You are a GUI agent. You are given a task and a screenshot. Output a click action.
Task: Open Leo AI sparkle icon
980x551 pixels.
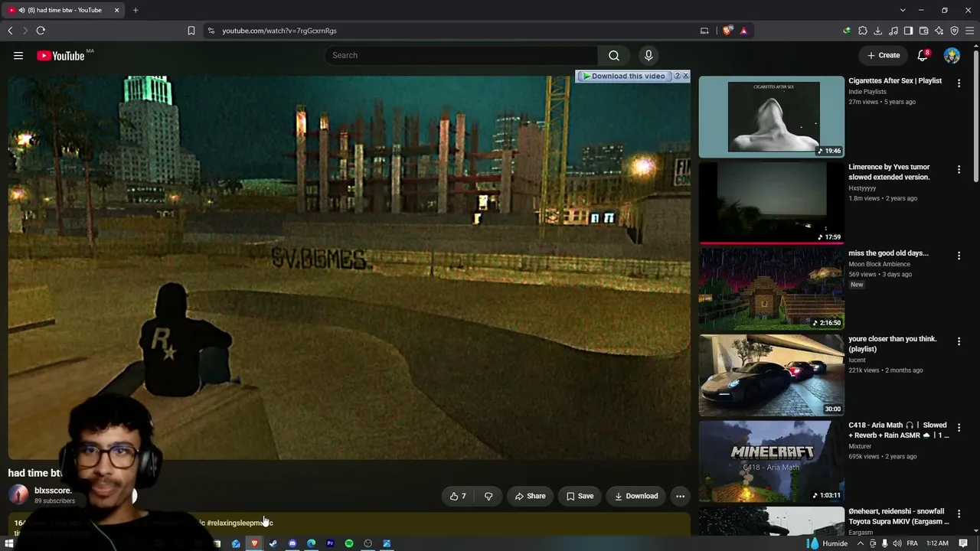click(x=939, y=31)
